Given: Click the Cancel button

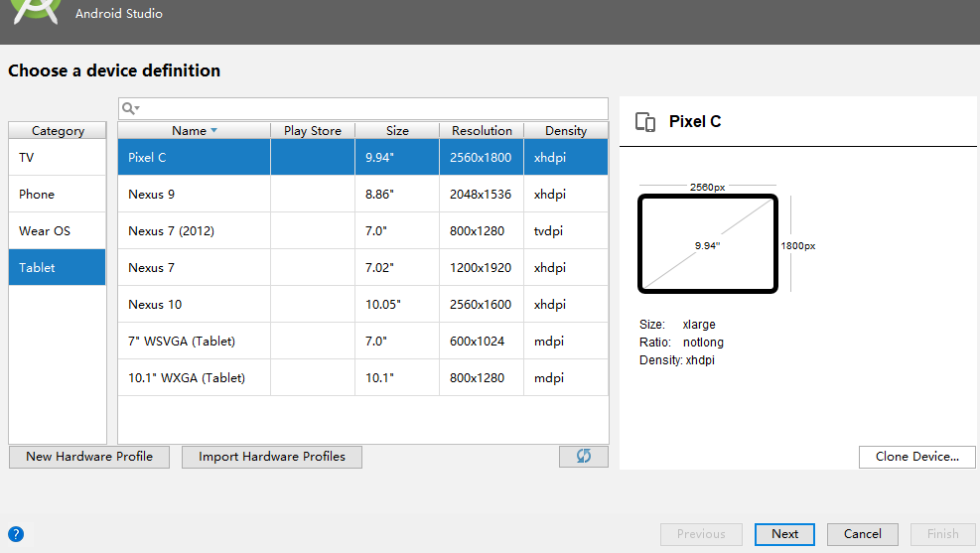Looking at the screenshot, I should (x=863, y=534).
